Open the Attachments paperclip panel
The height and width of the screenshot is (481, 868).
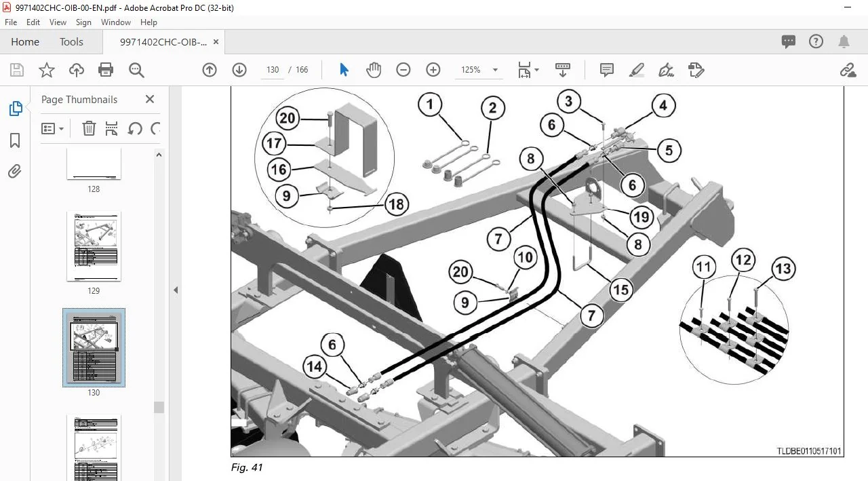point(15,172)
